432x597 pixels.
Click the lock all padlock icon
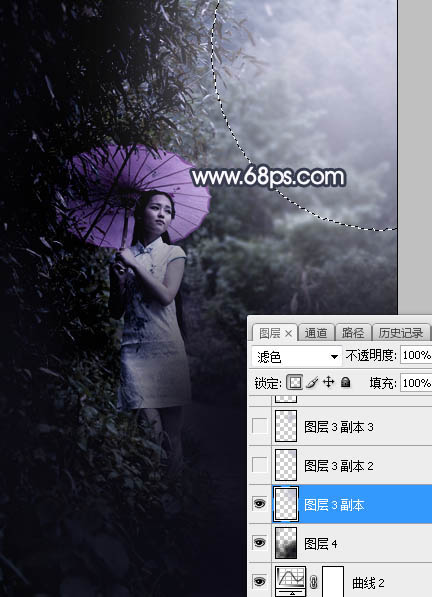(346, 382)
